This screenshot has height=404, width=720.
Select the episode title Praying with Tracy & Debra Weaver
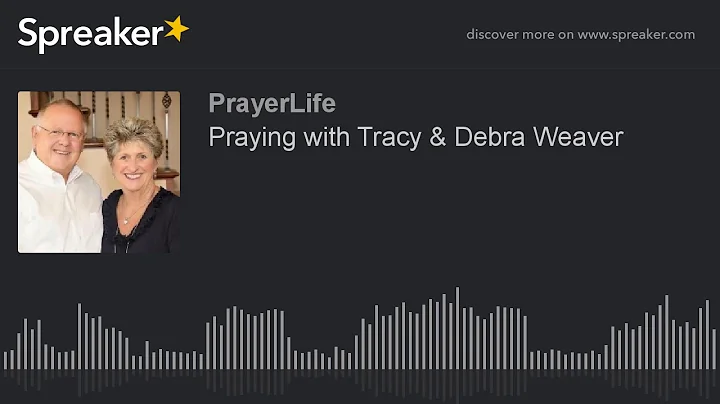point(416,137)
